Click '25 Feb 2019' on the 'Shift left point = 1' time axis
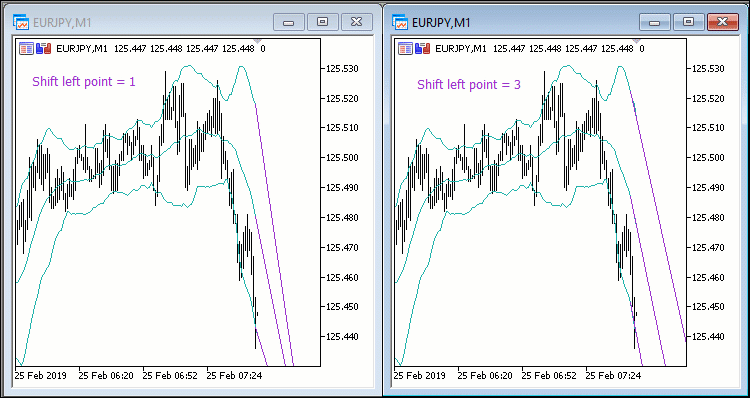 pos(41,375)
